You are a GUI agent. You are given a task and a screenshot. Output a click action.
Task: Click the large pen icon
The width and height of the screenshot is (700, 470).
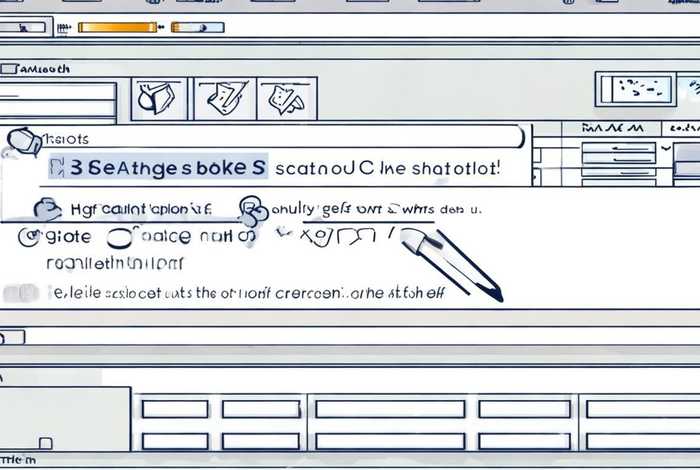(x=454, y=261)
